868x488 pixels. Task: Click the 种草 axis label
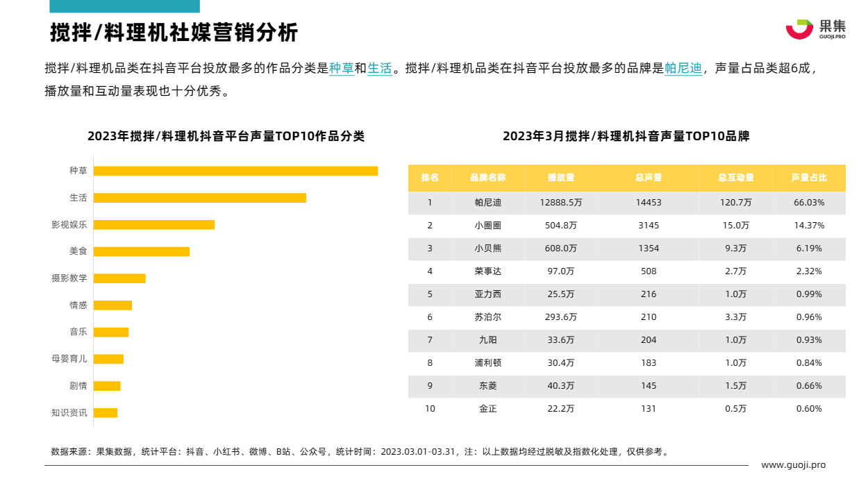[x=78, y=171]
